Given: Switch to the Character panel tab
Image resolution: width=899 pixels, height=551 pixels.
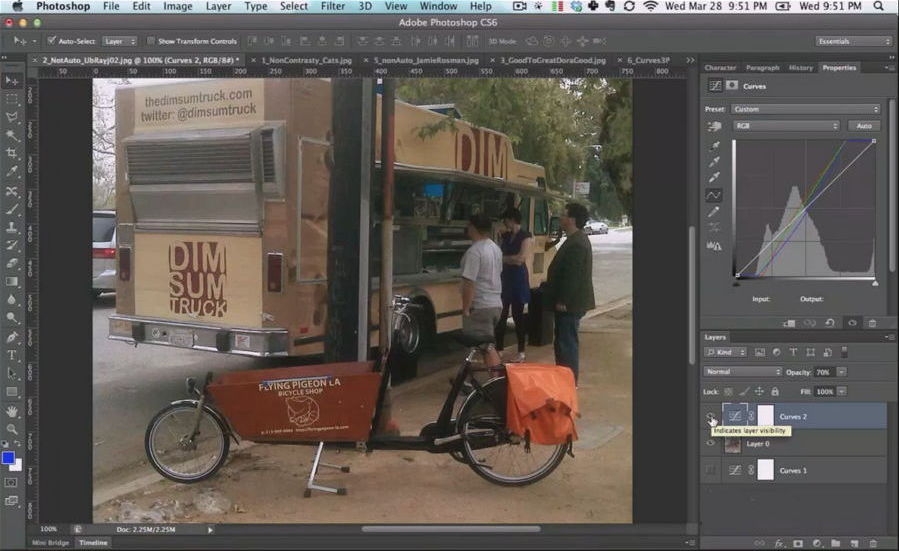Looking at the screenshot, I should coord(720,68).
